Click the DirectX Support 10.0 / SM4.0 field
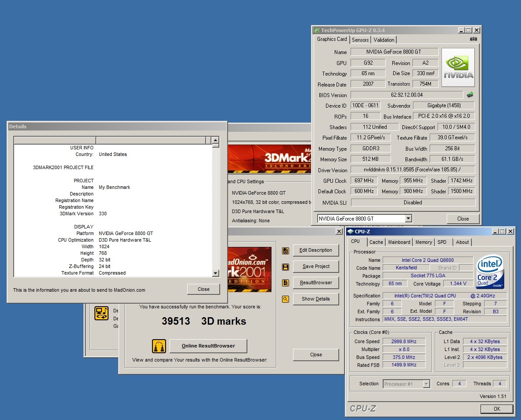The image size is (521, 420). (x=456, y=127)
